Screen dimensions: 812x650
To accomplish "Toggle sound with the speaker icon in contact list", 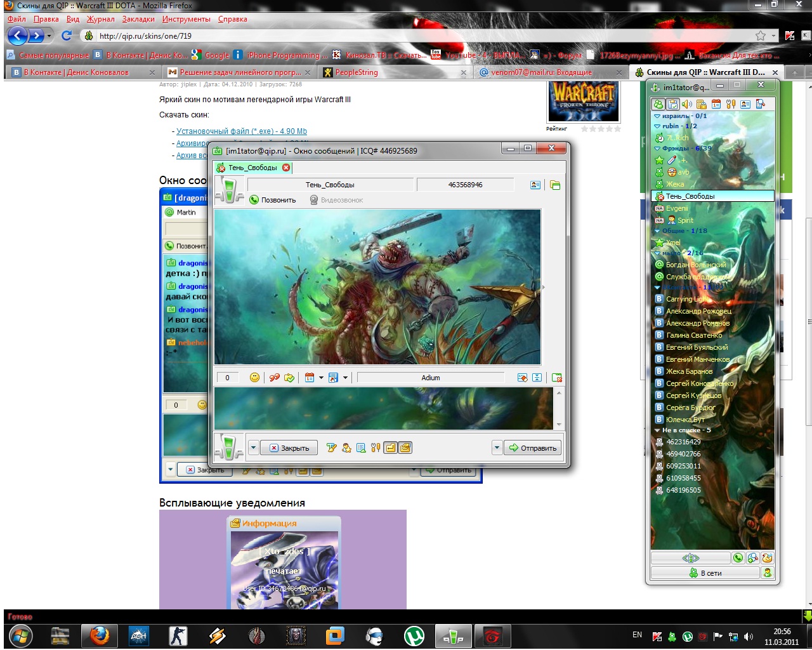I will point(687,104).
